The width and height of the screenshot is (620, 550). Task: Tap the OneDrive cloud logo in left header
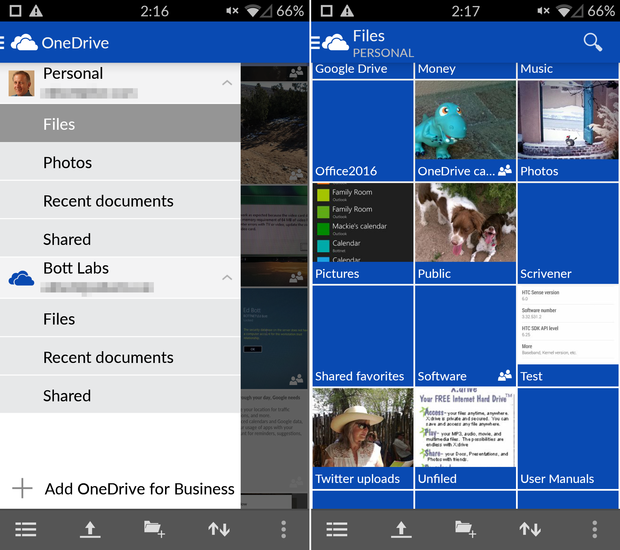[x=24, y=42]
